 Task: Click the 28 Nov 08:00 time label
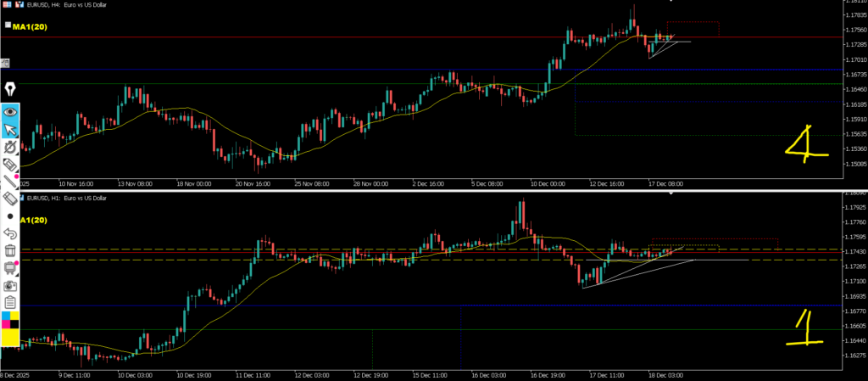(x=371, y=184)
